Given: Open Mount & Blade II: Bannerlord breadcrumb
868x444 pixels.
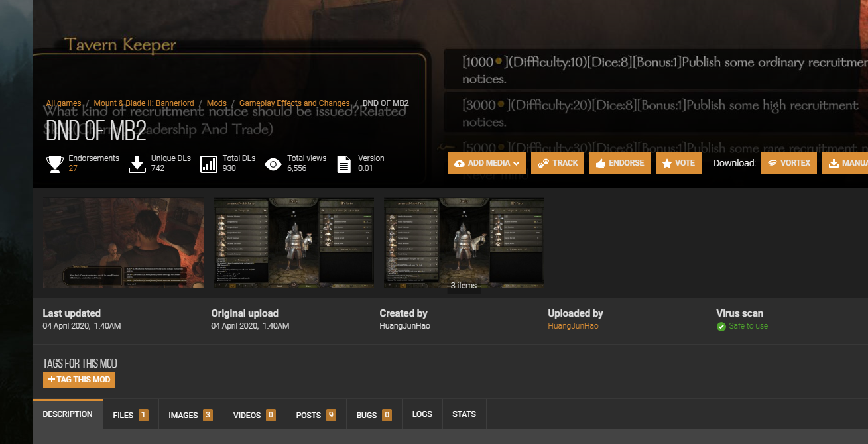Looking at the screenshot, I should tap(144, 103).
